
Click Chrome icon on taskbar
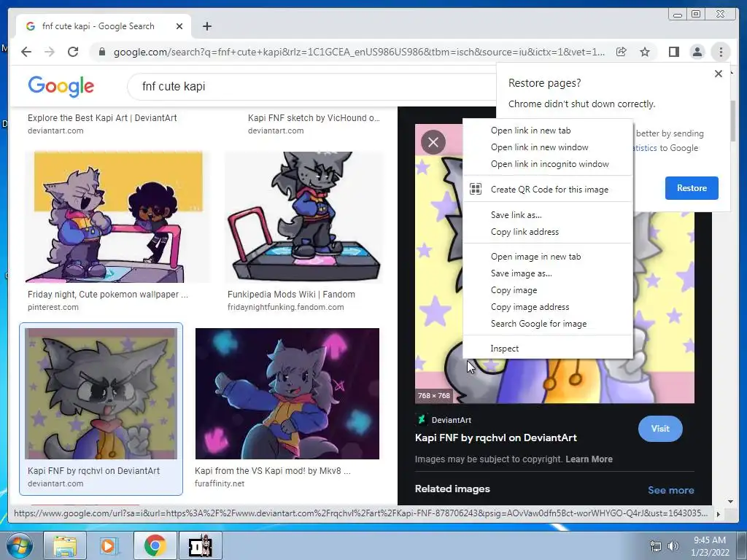pyautogui.click(x=155, y=545)
